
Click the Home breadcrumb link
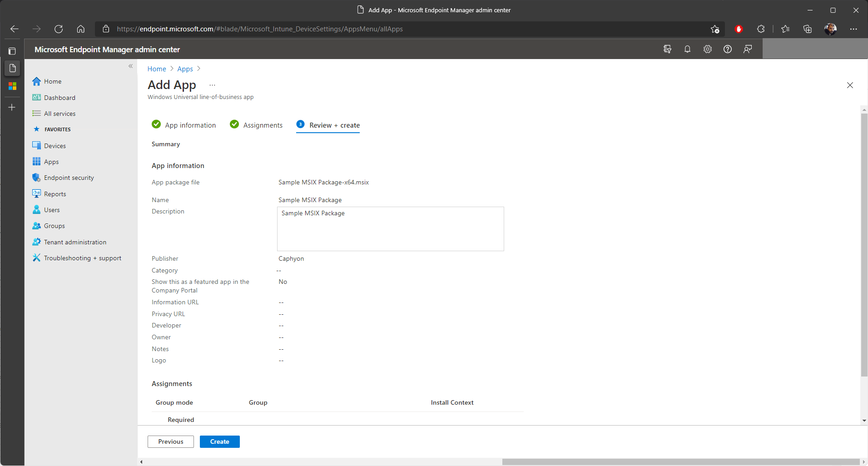click(157, 69)
